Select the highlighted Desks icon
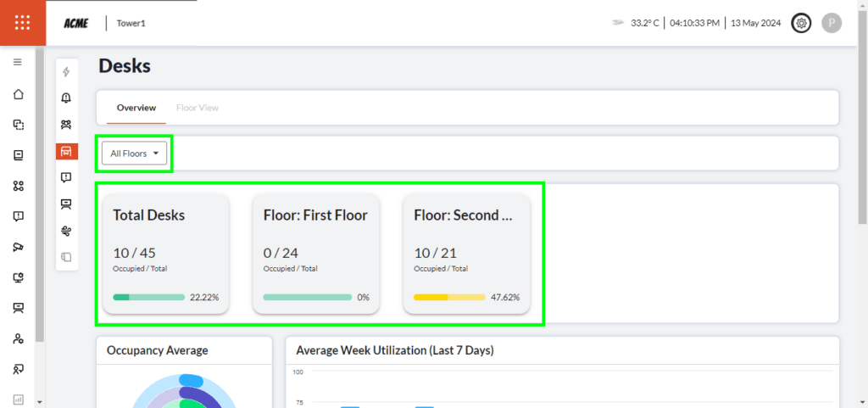This screenshot has width=868, height=408. 66,151
